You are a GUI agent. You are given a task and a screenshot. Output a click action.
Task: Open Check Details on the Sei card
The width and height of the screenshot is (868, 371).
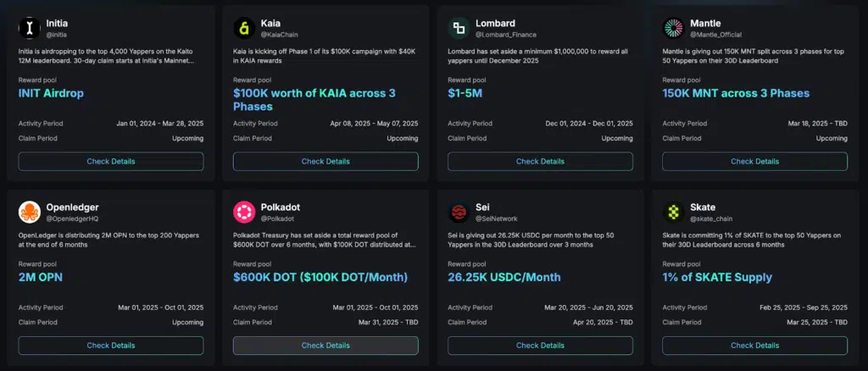tap(540, 346)
